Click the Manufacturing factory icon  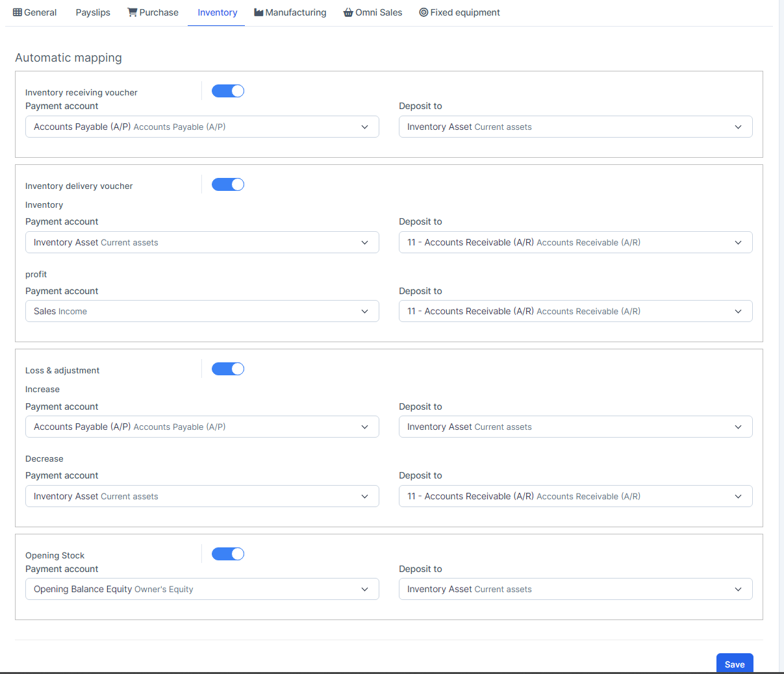pyautogui.click(x=259, y=12)
